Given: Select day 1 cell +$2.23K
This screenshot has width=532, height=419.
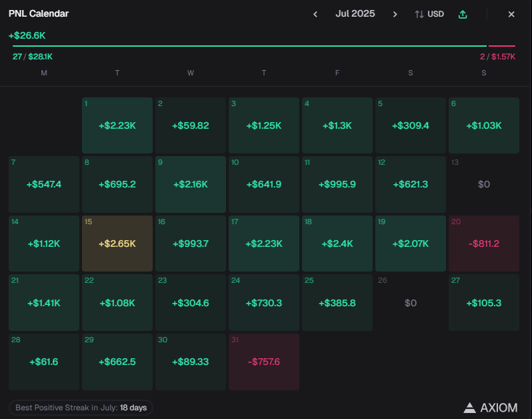Looking at the screenshot, I should [x=117, y=125].
